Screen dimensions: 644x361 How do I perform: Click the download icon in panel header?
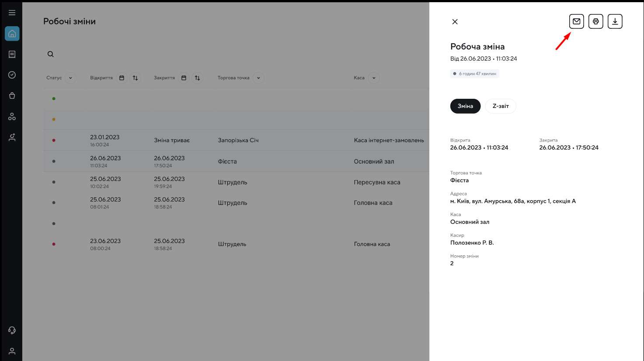pyautogui.click(x=615, y=21)
